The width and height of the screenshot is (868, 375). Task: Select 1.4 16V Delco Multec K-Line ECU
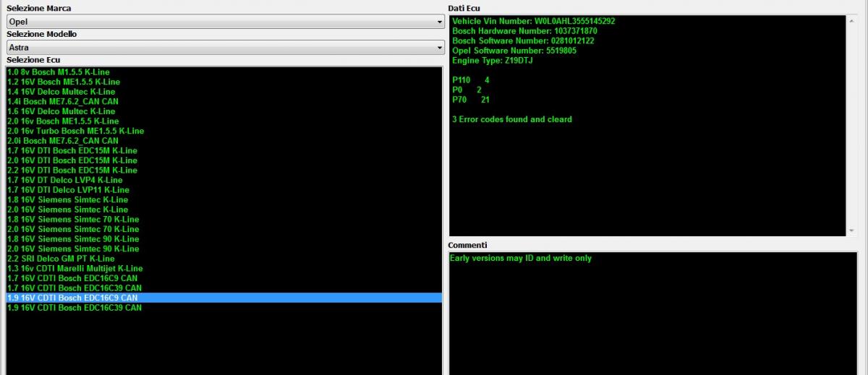224,92
